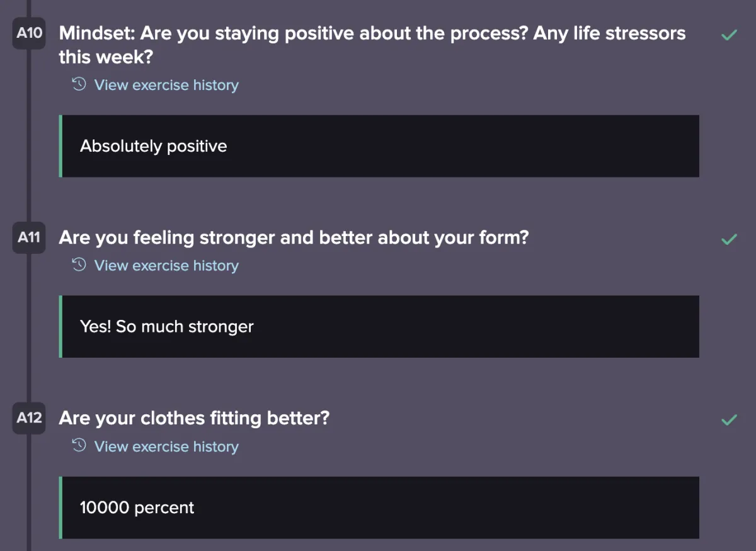Image resolution: width=756 pixels, height=551 pixels.
Task: Open View exercise history for A12
Action: [166, 446]
